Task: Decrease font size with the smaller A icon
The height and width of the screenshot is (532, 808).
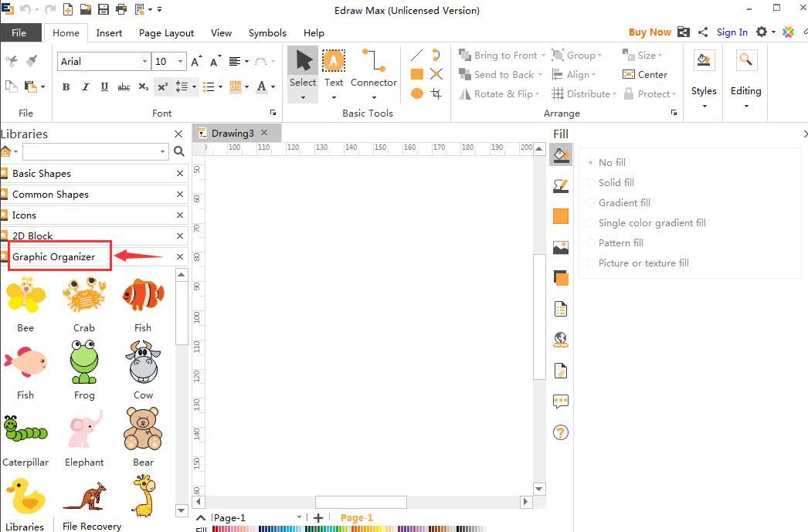Action: click(x=216, y=61)
